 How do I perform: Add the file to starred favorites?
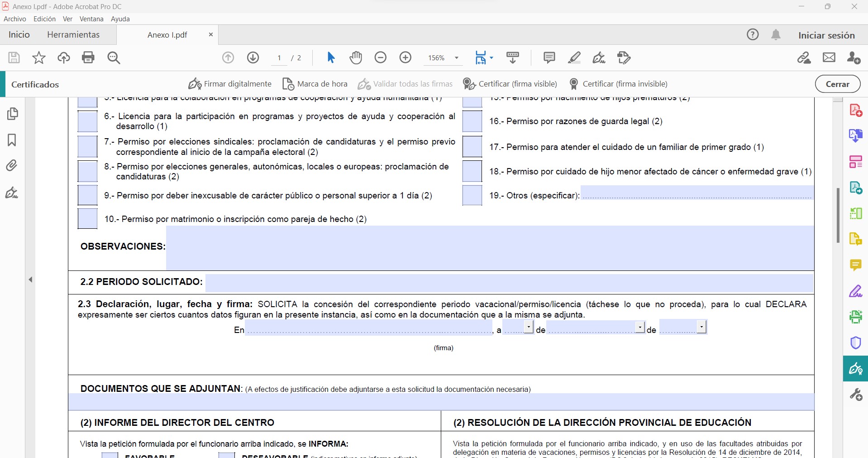[39, 58]
